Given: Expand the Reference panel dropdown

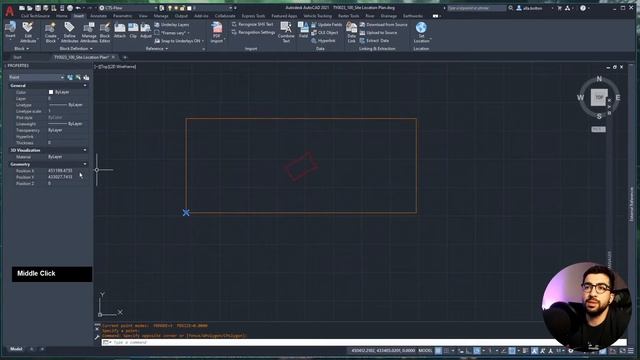Looking at the screenshot, I should [x=157, y=49].
